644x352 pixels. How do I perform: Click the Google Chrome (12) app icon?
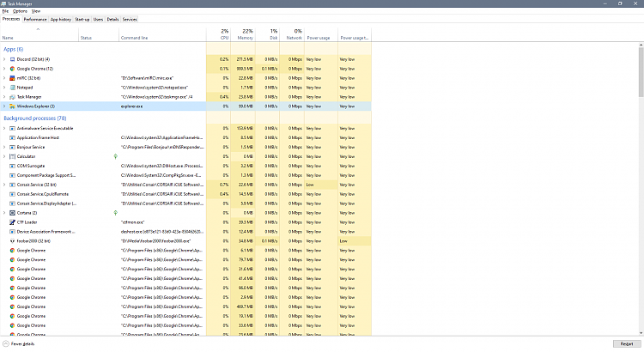coord(12,69)
